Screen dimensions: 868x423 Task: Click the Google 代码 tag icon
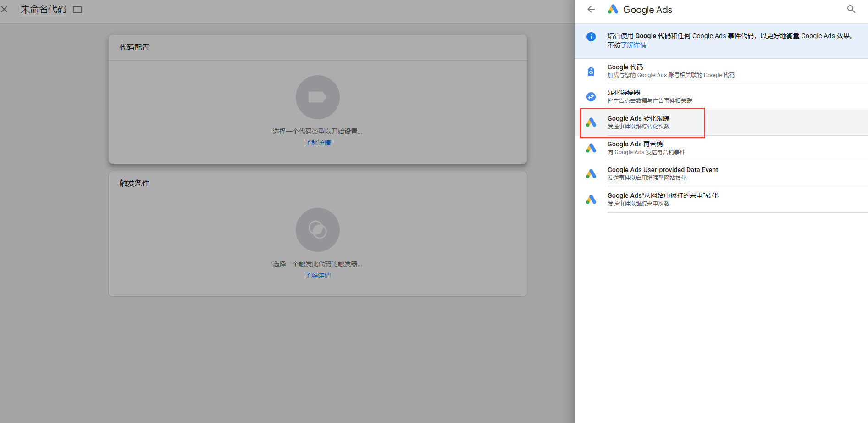(x=591, y=71)
